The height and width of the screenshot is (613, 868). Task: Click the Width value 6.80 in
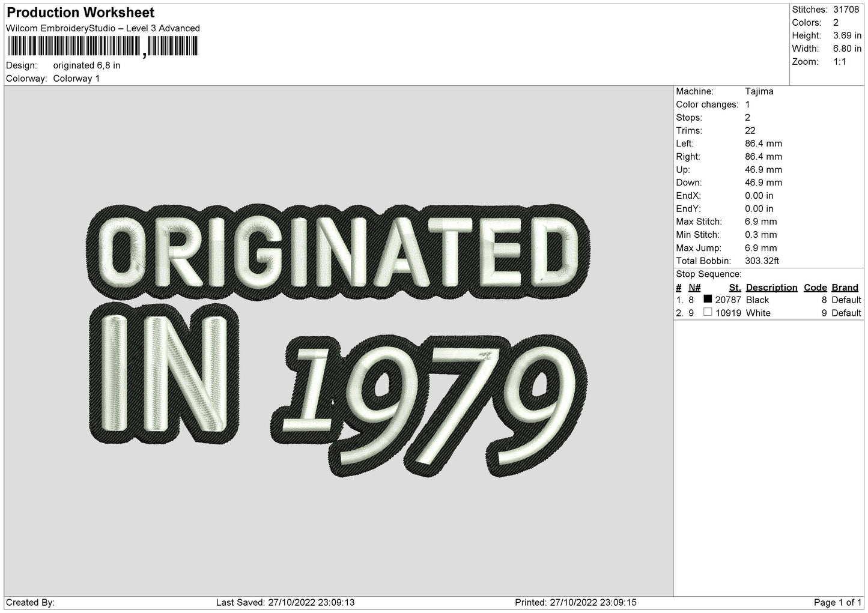tap(847, 49)
